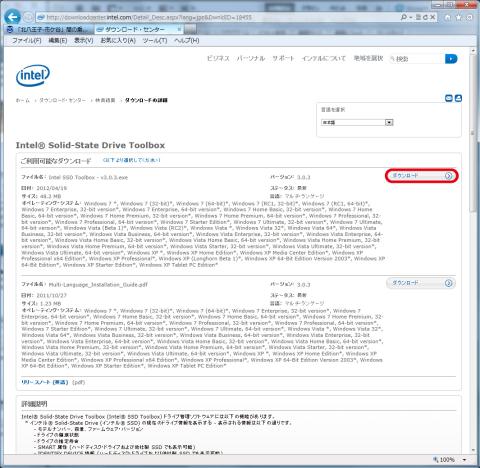The height and width of the screenshot is (468, 480).
Task: Click the magnifier search icon in address bar
Action: 403,17
